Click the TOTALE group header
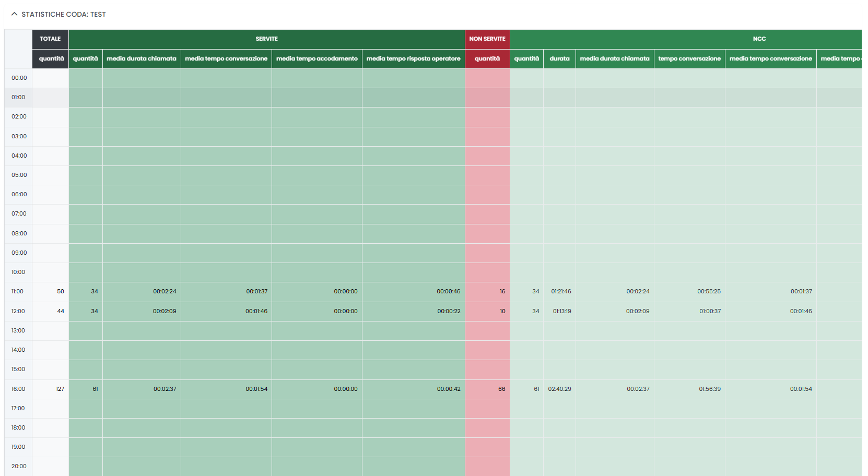Screen dimensions: 868x476 [50, 39]
